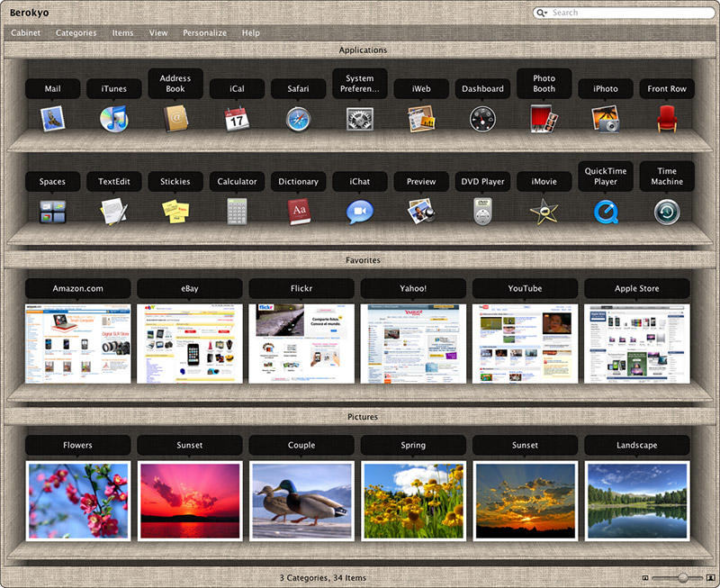Screen dimensions: 720x588
Task: Open the Flickr page thumbnail
Action: [301, 344]
